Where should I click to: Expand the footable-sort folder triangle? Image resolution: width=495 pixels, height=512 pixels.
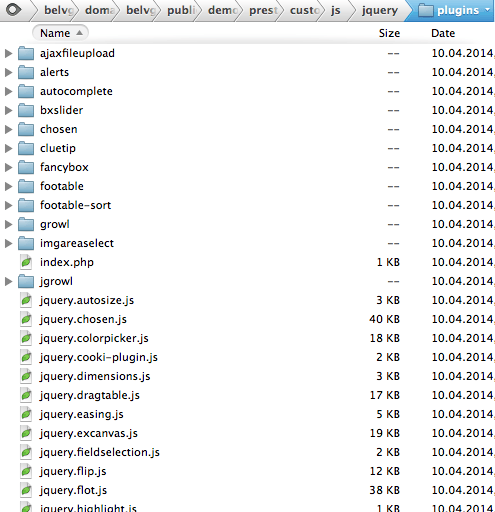tap(8, 205)
